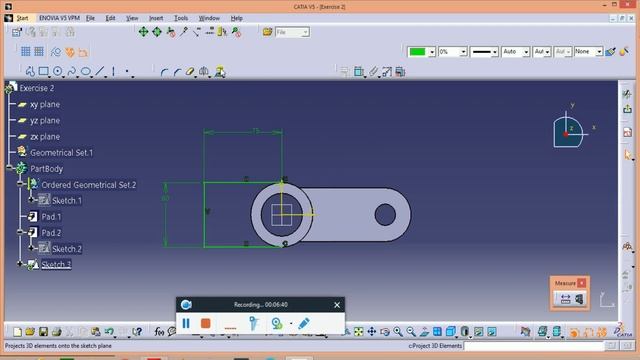Select zx plane in the tree

[x=45, y=137]
